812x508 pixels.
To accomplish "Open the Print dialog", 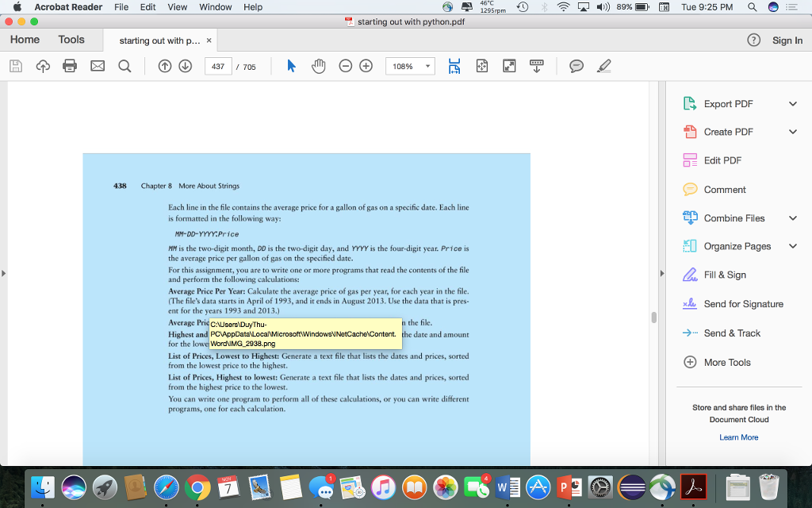I will 68,66.
